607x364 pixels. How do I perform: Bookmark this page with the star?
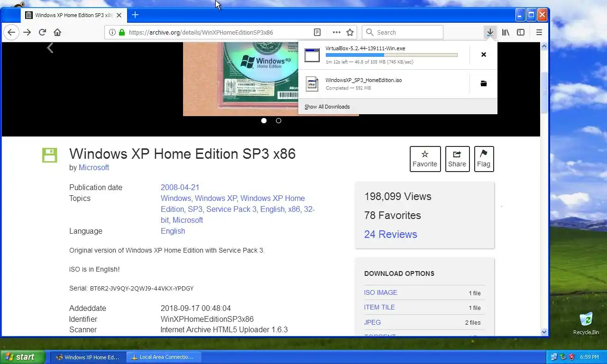click(x=350, y=32)
